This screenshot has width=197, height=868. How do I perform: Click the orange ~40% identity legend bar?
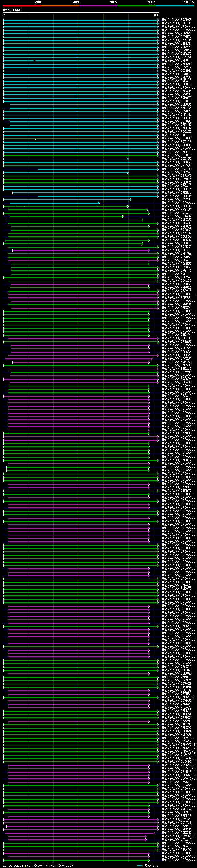(x=60, y=6)
